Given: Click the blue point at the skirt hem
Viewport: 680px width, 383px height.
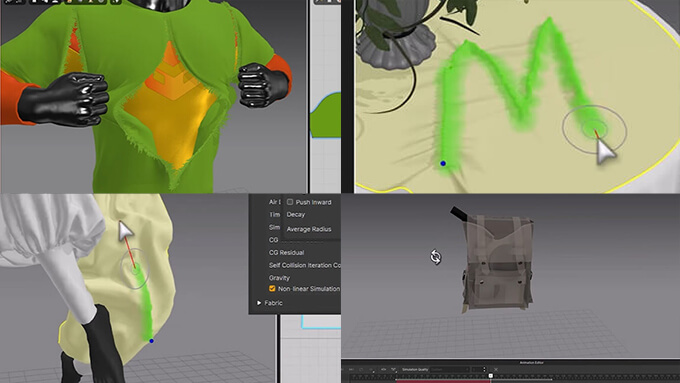Looking at the screenshot, I should [x=151, y=341].
